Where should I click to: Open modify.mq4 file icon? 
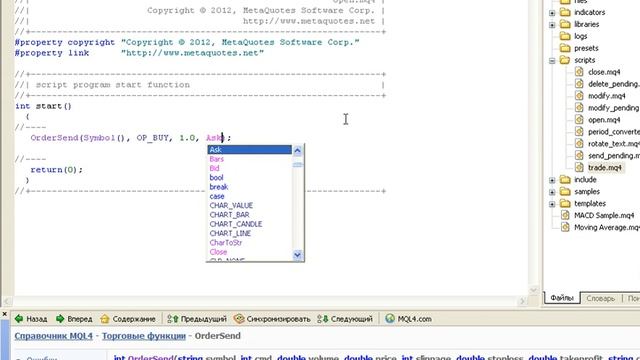579,96
